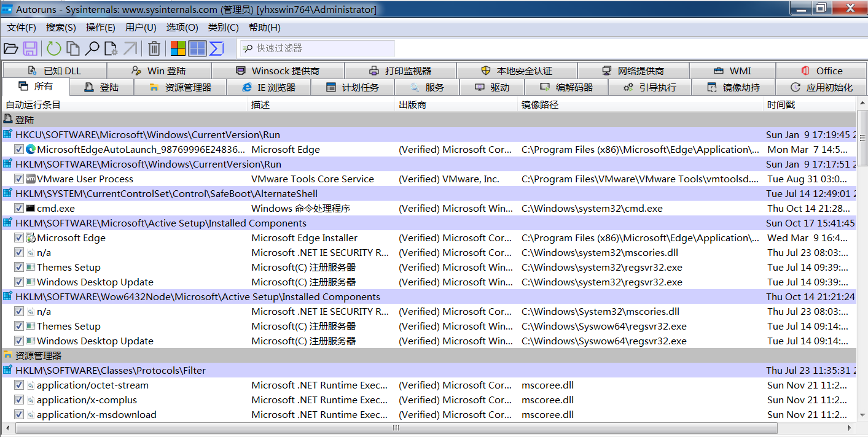Open the 类别(C) menu

pos(223,28)
